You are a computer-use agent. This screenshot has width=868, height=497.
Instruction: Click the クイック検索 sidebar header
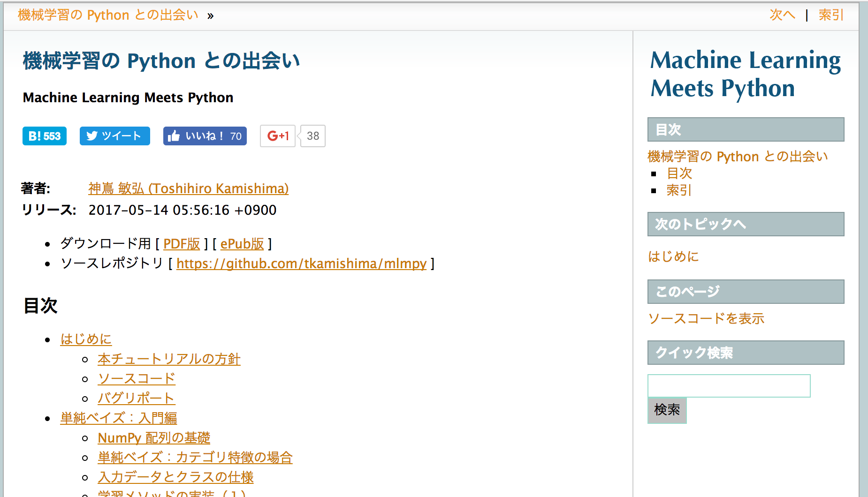[746, 353]
